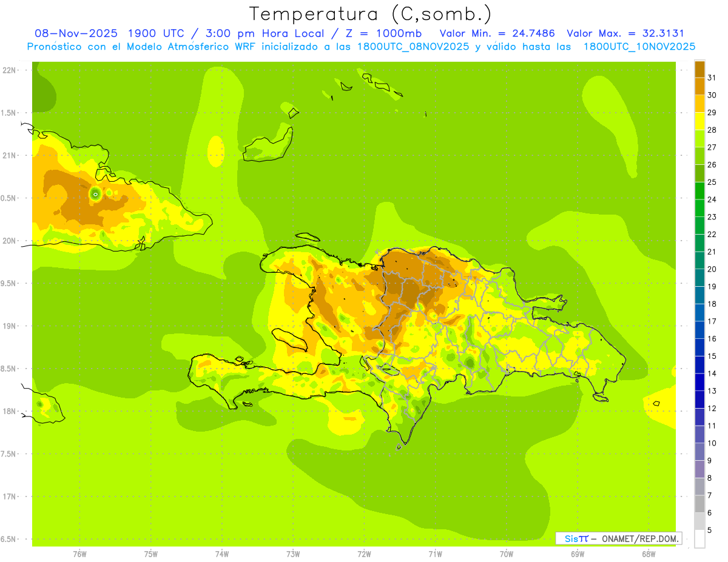Image resolution: width=728 pixels, height=562 pixels.
Task: Click the legend swatch between 25 and 26
Action: coord(699,173)
